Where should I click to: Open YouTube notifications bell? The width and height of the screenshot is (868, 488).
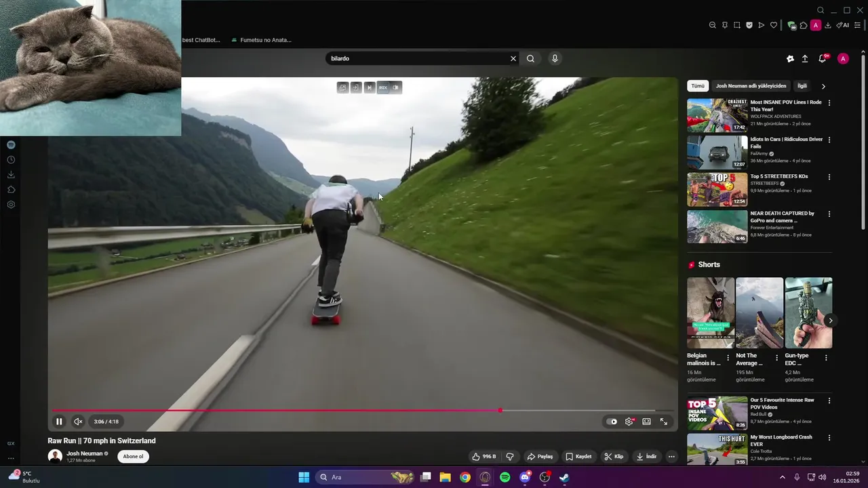[x=823, y=59]
